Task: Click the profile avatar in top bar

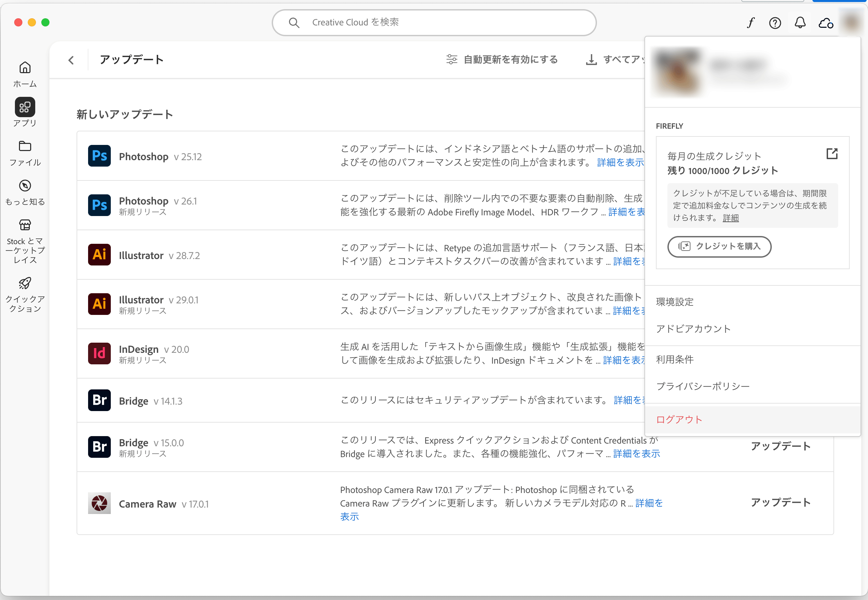Action: (852, 22)
